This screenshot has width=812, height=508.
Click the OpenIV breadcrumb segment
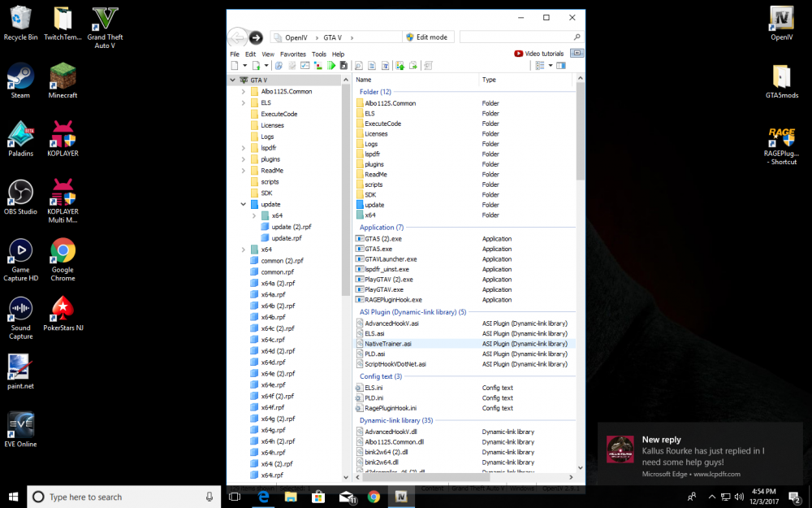pos(296,37)
